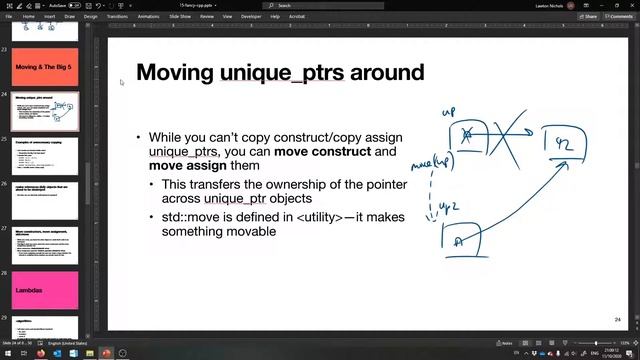Open Customize Quick Access Toolbar dropdown
The image size is (640, 360).
click(x=130, y=6)
